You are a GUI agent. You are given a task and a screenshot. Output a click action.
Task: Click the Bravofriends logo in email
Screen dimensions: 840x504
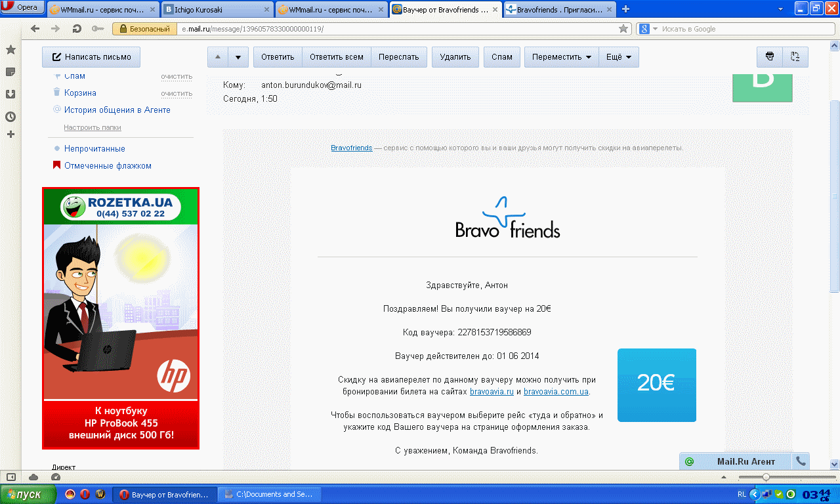(507, 217)
